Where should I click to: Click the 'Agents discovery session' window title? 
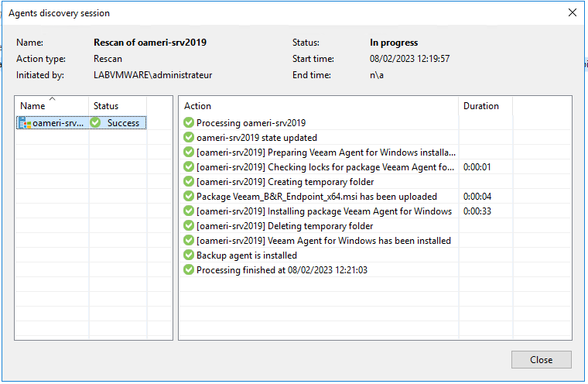(60, 13)
